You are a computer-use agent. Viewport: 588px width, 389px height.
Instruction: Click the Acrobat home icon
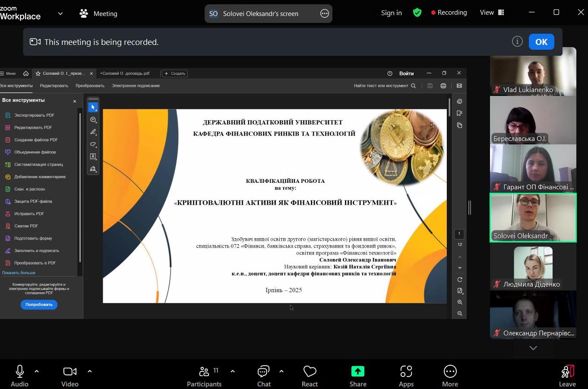point(26,73)
